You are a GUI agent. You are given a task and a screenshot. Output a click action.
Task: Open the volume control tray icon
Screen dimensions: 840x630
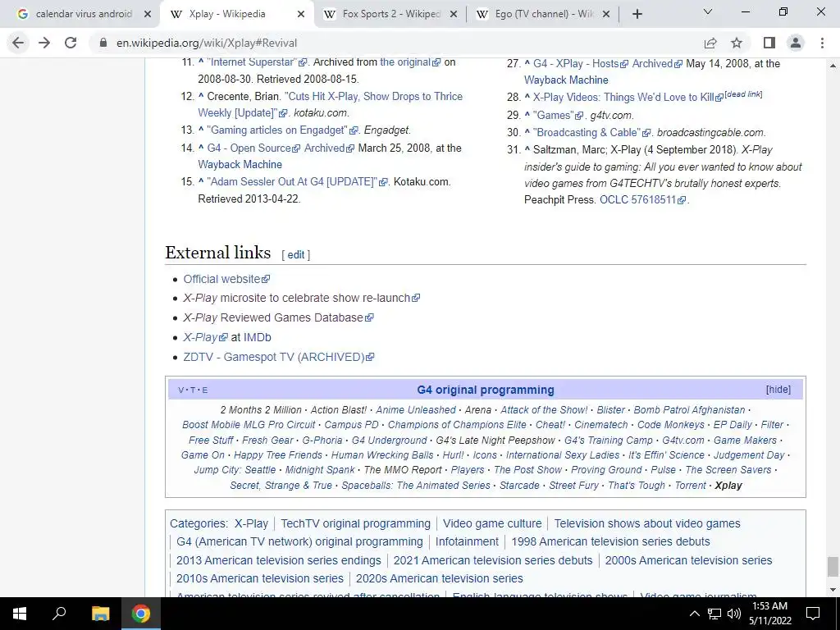coord(734,614)
